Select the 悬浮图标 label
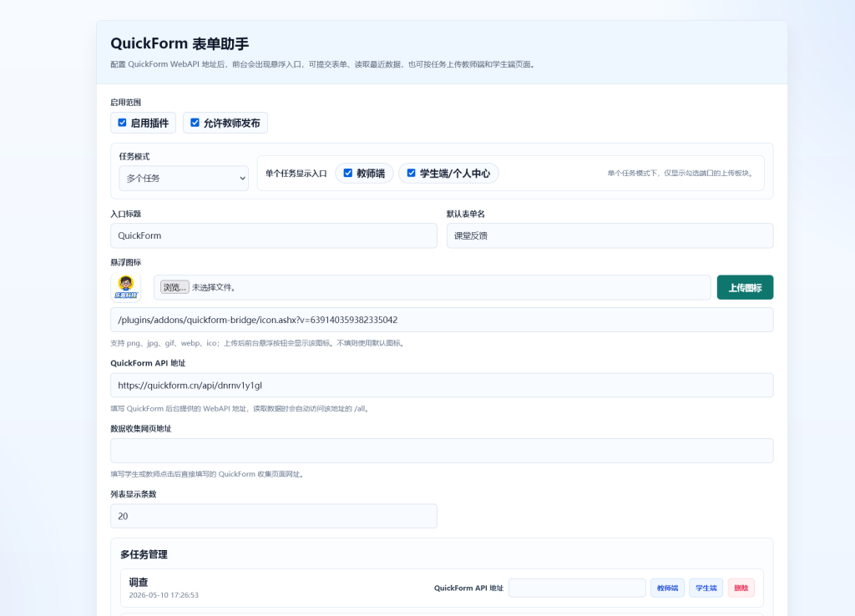This screenshot has width=855, height=616. (125, 262)
